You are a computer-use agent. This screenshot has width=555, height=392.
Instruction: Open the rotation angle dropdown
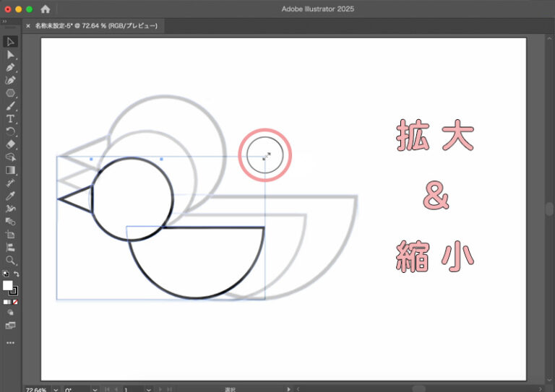click(96, 389)
